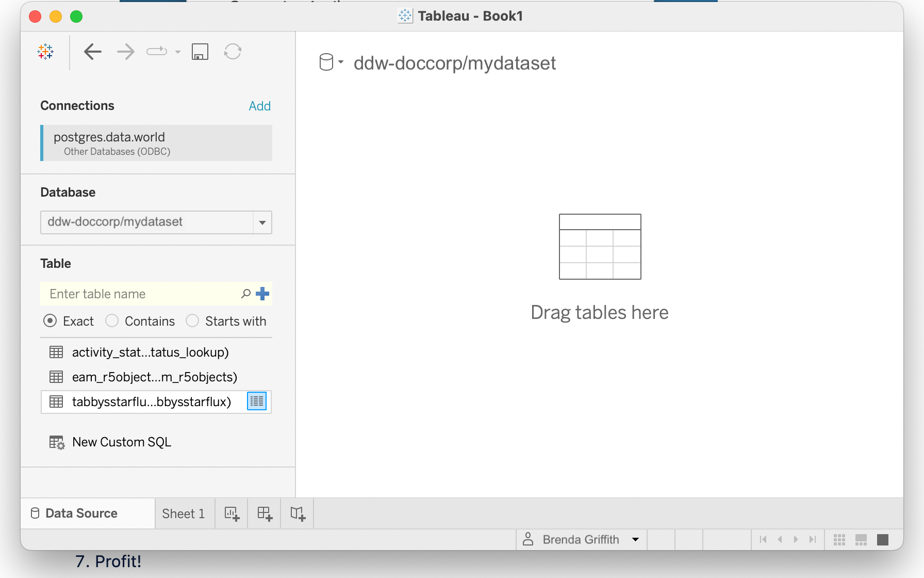Click the ddw-doccorp/mydataset data source title
Image resolution: width=924 pixels, height=578 pixels.
click(x=455, y=63)
